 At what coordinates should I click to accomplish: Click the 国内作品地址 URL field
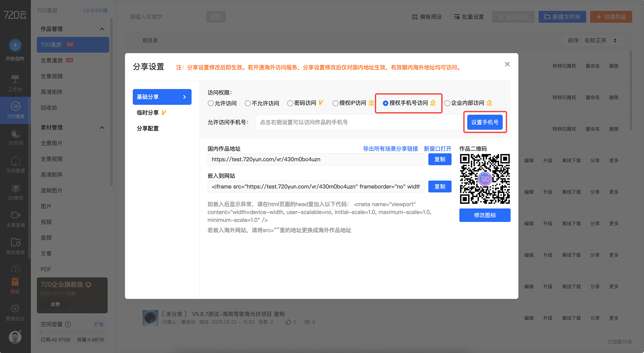click(316, 159)
